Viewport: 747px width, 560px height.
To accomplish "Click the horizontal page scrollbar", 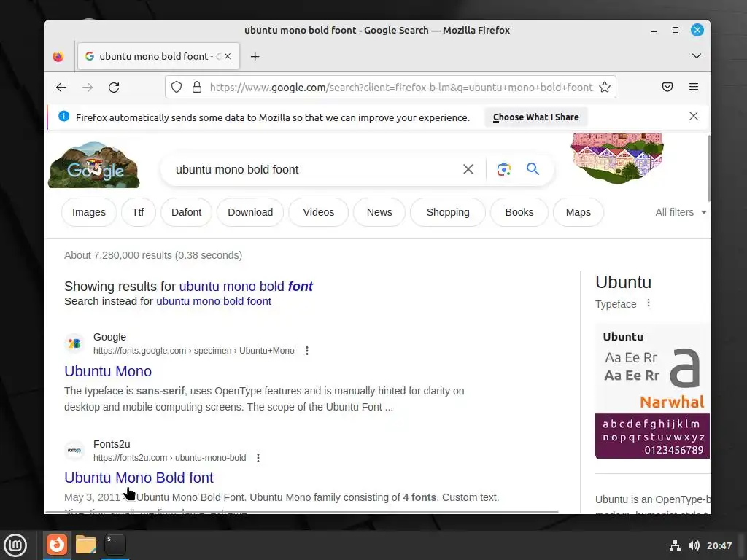I will tap(301, 512).
